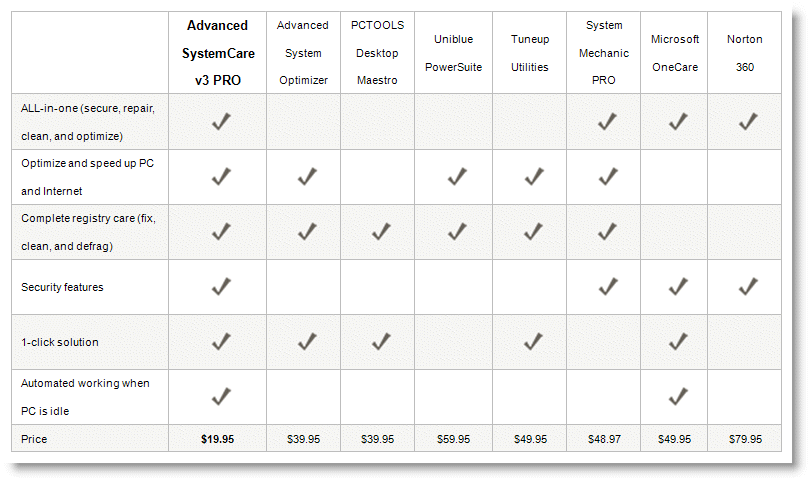Click PCTOOLS Desktop Maestro's registry care checkmark
The image size is (808, 479).
pos(381,232)
